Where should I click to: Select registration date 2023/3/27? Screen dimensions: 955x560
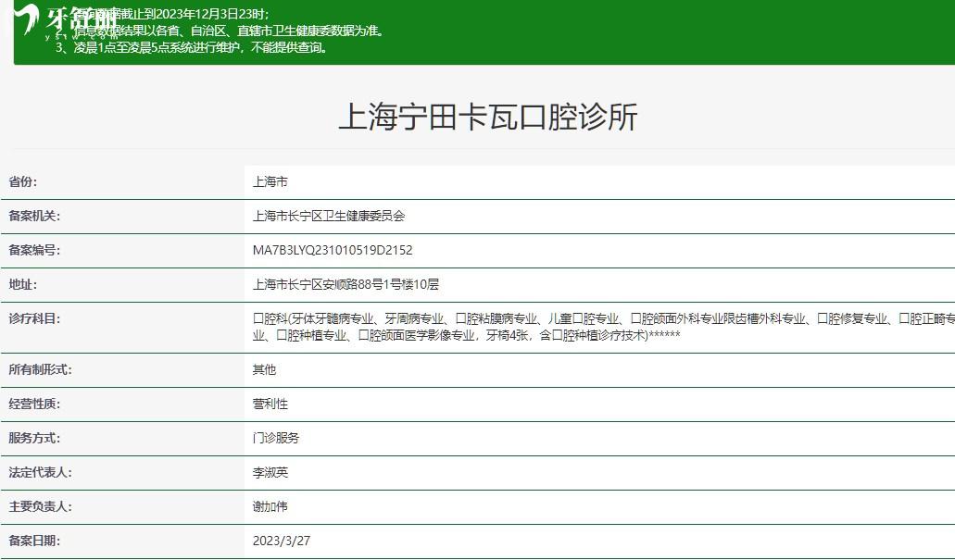pos(282,540)
